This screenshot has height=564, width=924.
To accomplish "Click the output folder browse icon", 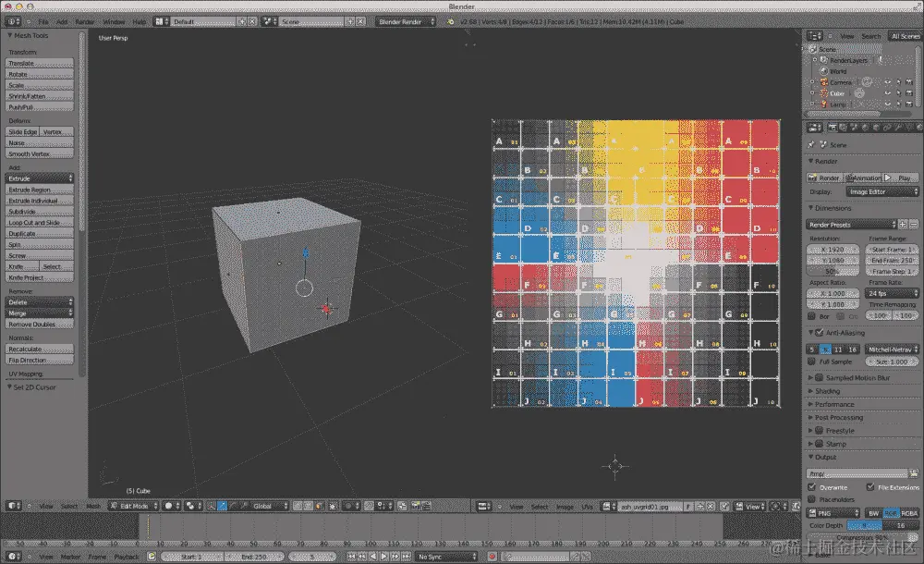I will click(x=914, y=473).
